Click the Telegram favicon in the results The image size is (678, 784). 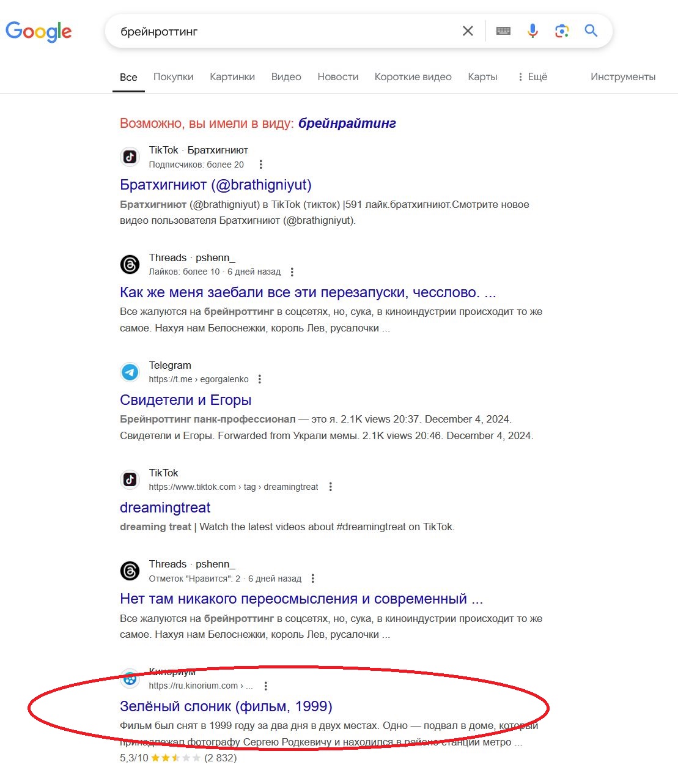(x=130, y=372)
